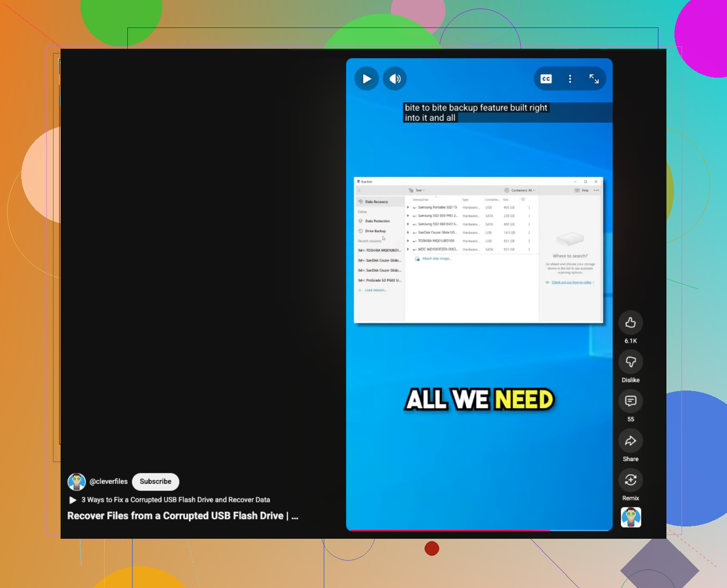
Task: Like this Short with the thumbs-up icon
Action: pyautogui.click(x=630, y=323)
